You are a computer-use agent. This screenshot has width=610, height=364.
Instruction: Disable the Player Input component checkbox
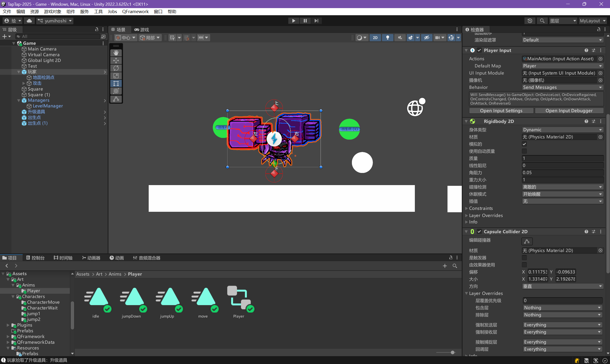point(479,50)
